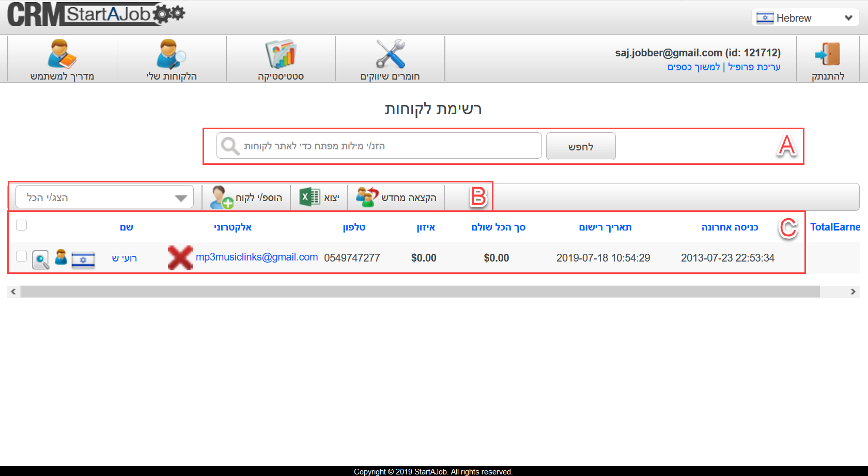Click the edit profile link
This screenshot has width=868, height=476.
754,67
